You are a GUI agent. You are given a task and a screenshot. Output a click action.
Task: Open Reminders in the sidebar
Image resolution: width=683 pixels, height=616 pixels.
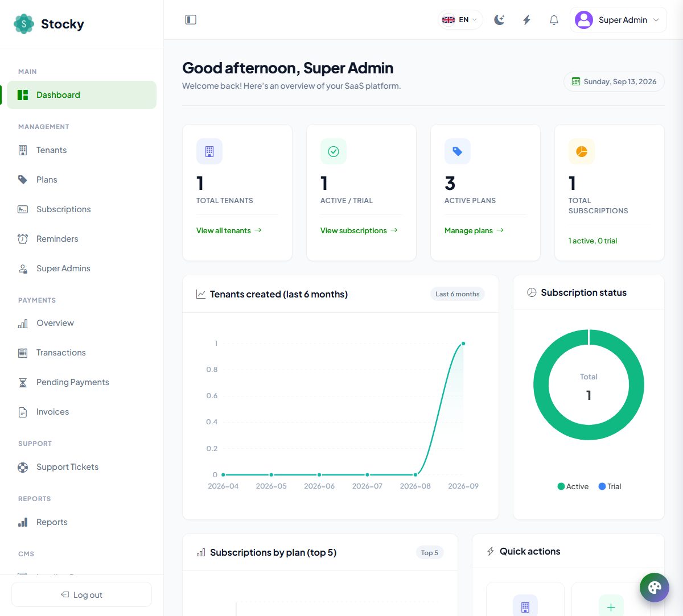click(x=82, y=239)
